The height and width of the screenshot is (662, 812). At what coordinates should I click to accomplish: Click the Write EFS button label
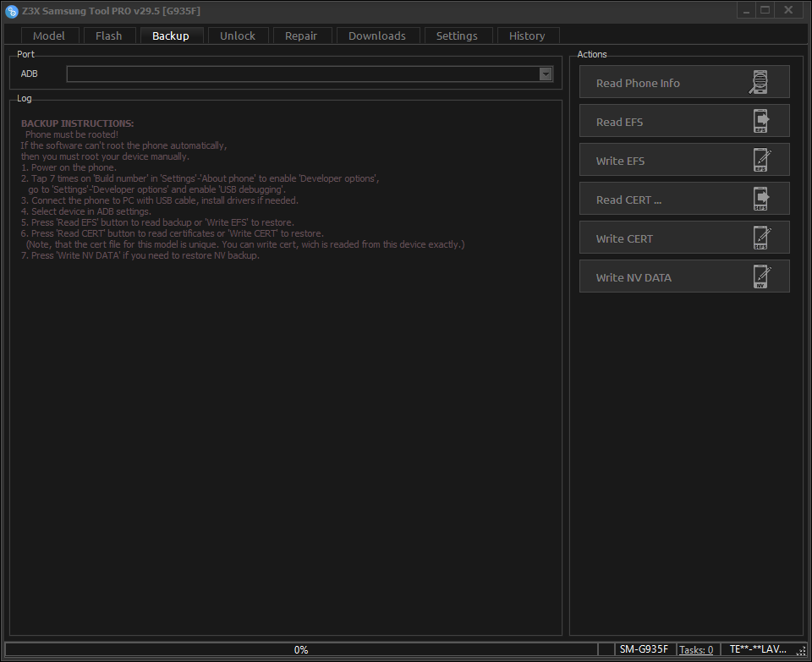pyautogui.click(x=620, y=161)
